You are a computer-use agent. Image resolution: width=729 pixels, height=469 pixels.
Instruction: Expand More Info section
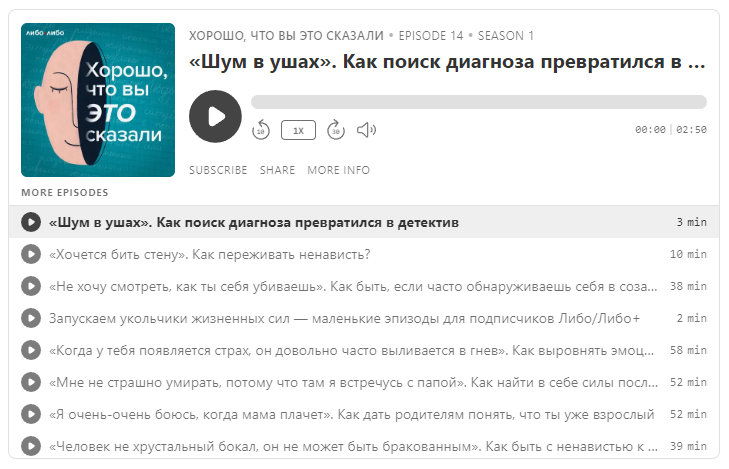click(x=338, y=170)
